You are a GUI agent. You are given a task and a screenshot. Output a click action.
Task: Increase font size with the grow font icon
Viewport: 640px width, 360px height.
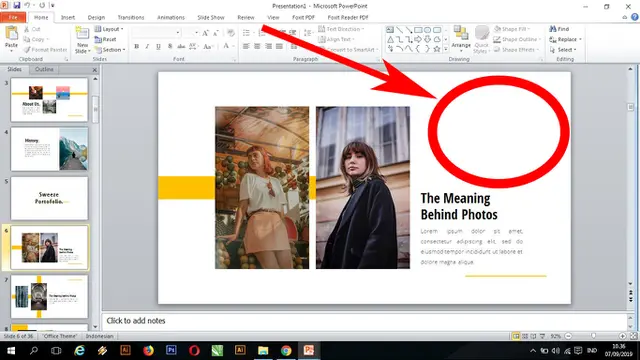tap(205, 33)
